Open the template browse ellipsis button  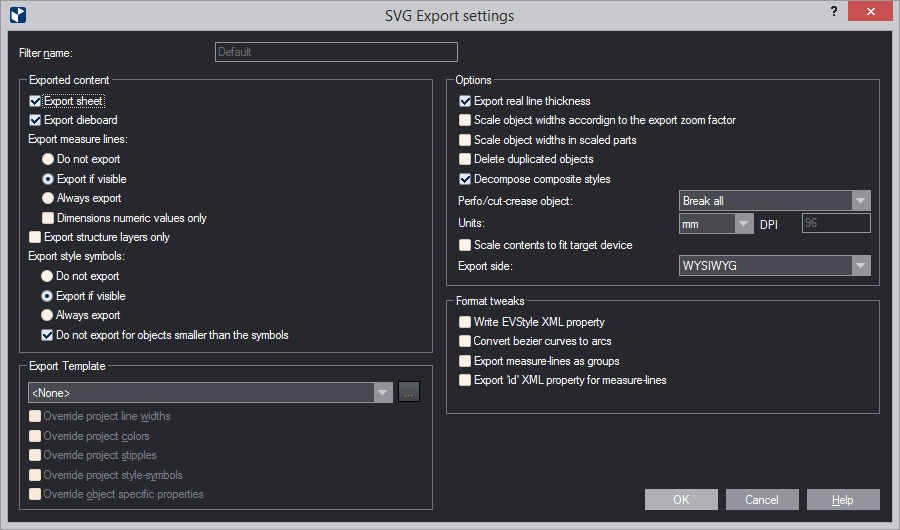409,392
